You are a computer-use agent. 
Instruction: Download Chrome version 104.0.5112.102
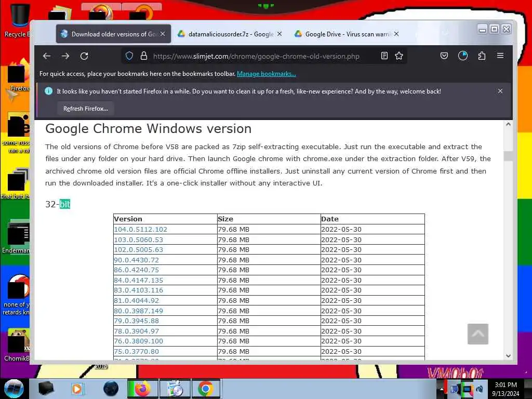coord(140,229)
